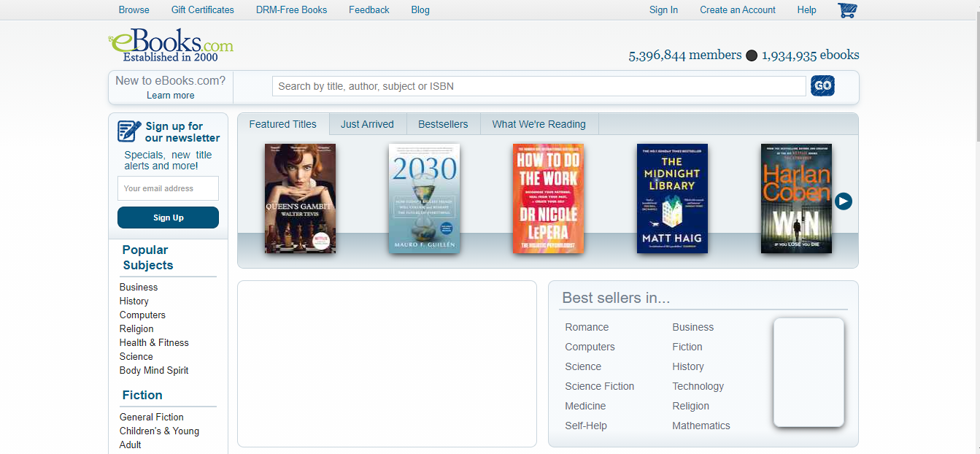Switch to What We're Reading tab

click(539, 124)
